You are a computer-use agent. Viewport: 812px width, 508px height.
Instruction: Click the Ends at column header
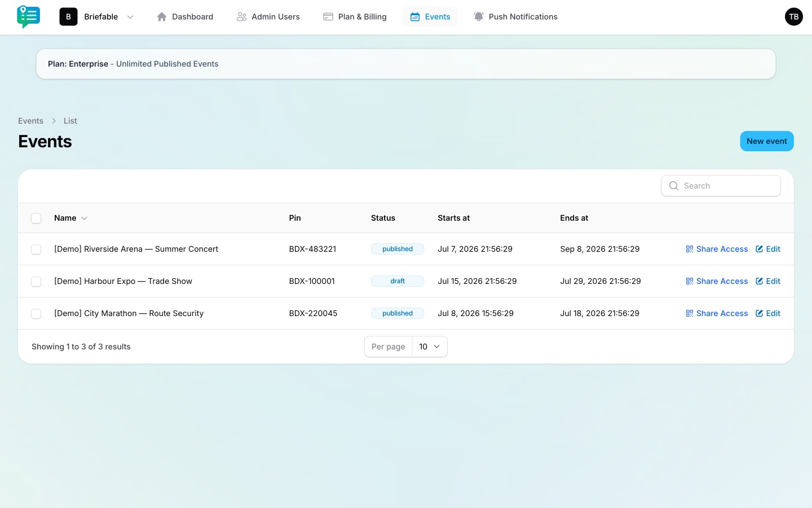(574, 218)
